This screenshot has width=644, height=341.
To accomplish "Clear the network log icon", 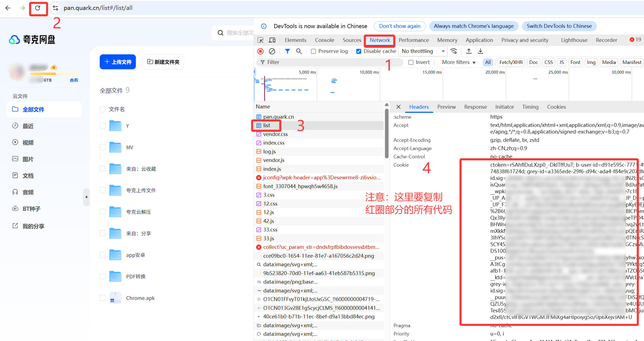I will pyautogui.click(x=272, y=51).
